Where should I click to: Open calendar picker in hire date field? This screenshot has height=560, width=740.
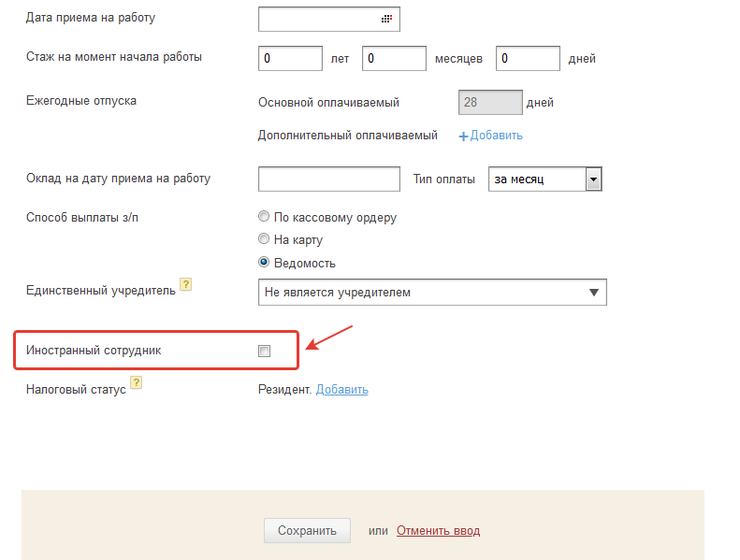[386, 19]
